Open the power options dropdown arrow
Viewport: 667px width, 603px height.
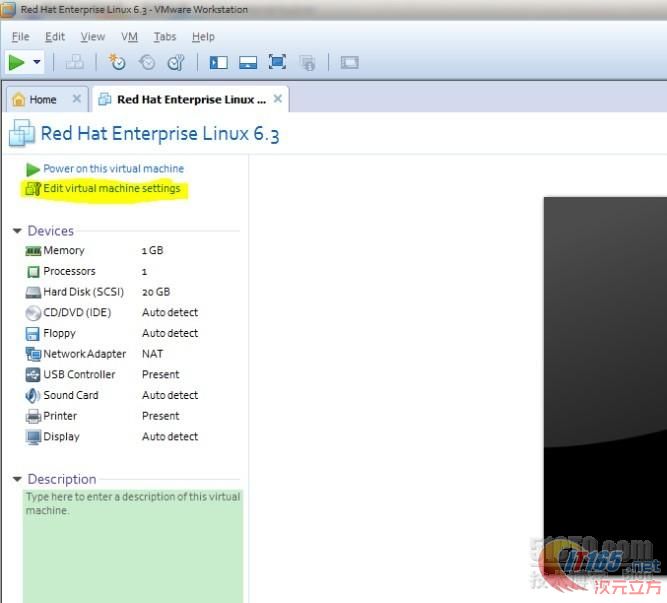(x=37, y=62)
